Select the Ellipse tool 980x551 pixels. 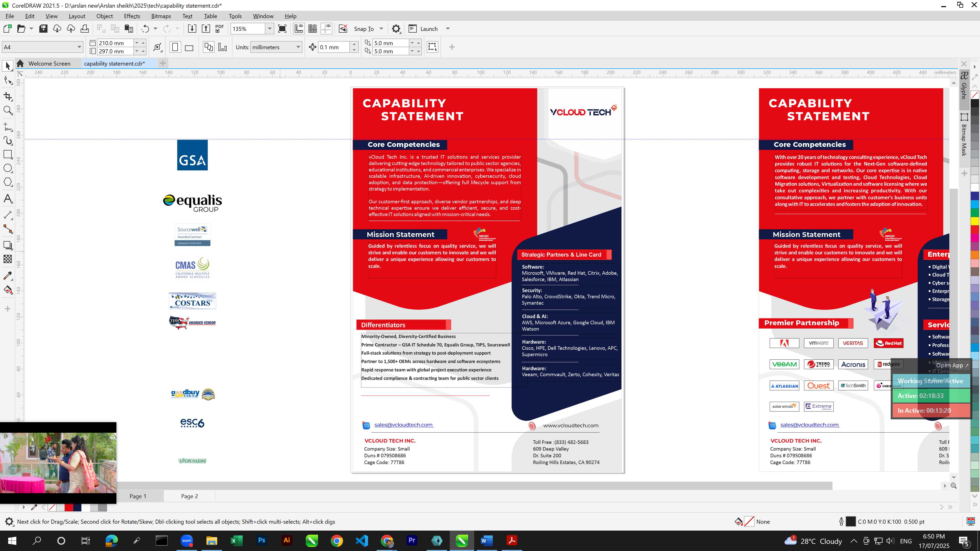8,168
